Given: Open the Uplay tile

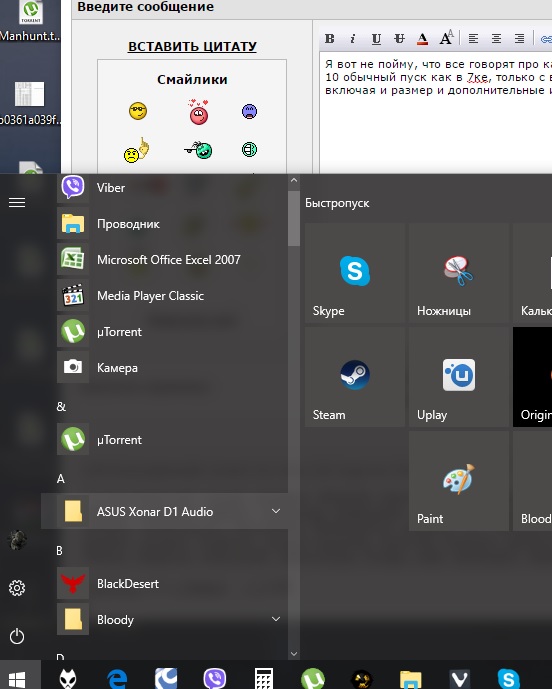Looking at the screenshot, I should (x=459, y=377).
